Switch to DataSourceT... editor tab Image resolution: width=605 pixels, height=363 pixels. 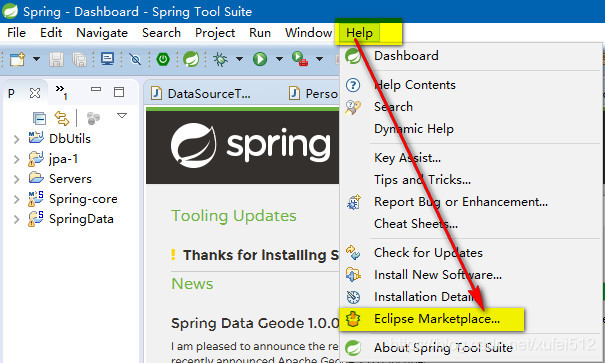click(x=201, y=94)
